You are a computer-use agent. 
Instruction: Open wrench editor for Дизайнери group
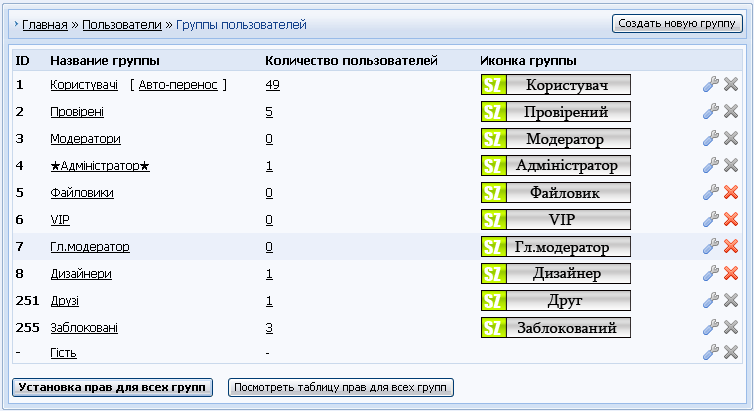pos(711,273)
